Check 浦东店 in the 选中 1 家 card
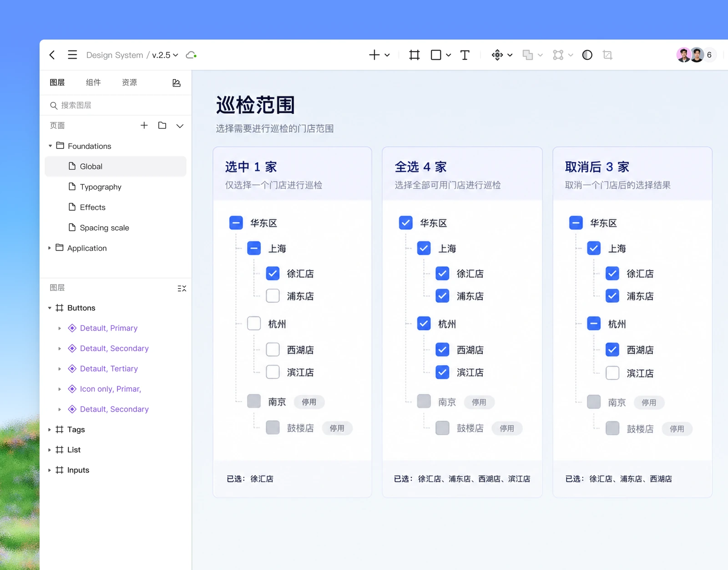This screenshot has width=728, height=570. click(x=273, y=296)
